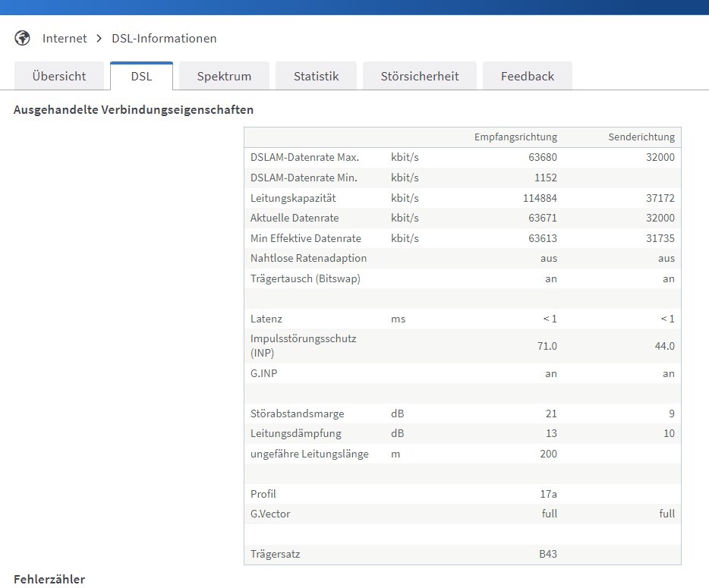Viewport: 709px width, 588px height.
Task: Click the Empfangsrichtung column header
Action: coord(515,137)
